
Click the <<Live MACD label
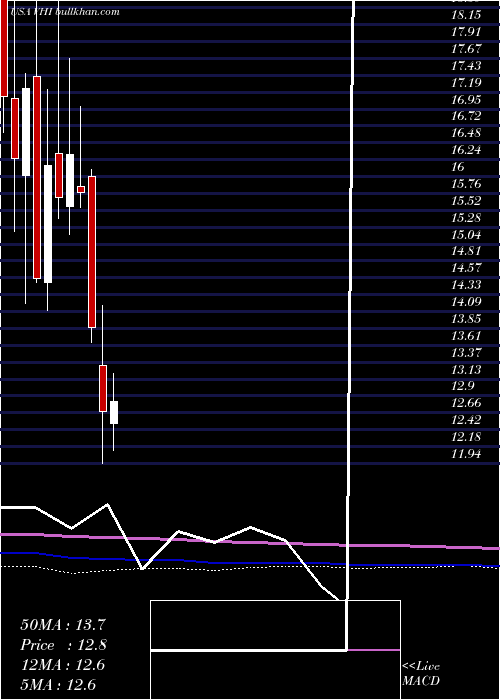tap(421, 673)
